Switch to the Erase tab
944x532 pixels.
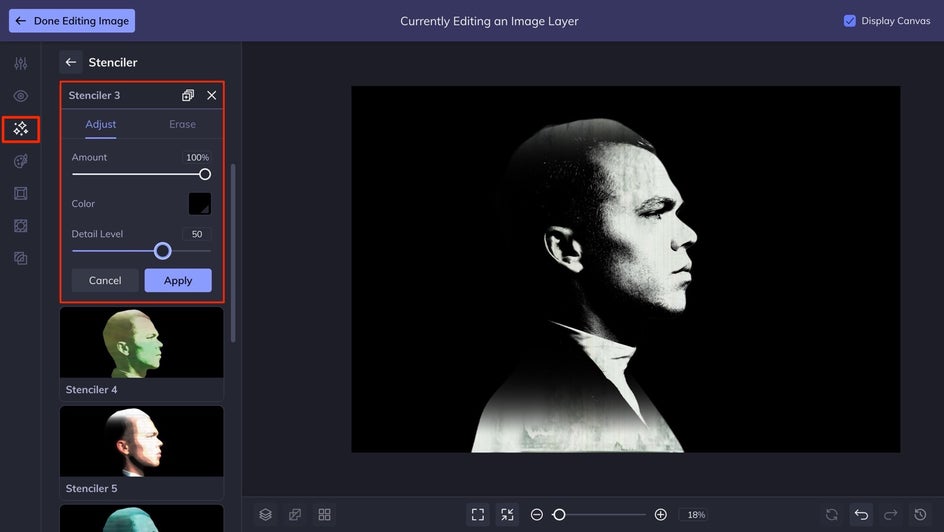[x=182, y=124]
